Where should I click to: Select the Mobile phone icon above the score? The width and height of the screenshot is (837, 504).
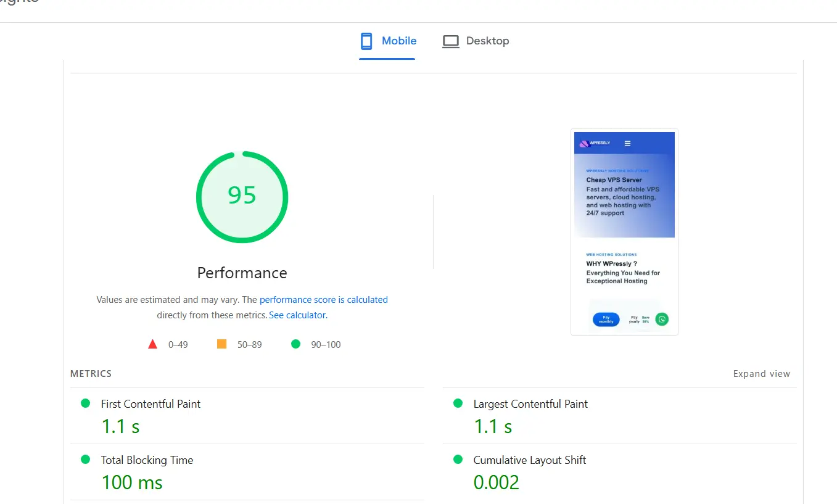(367, 41)
